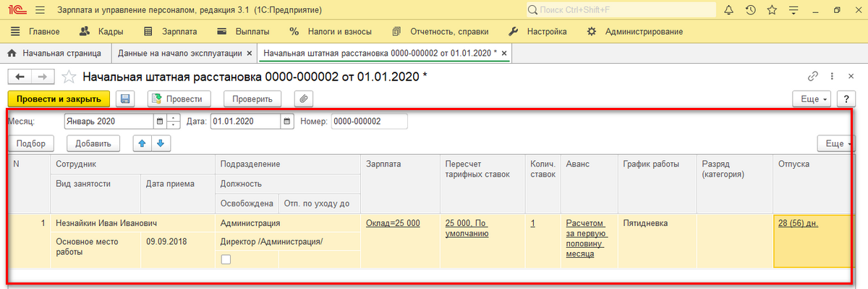This screenshot has width=868, height=289.
Task: Switch to Начальная страница tab
Action: 55,54
